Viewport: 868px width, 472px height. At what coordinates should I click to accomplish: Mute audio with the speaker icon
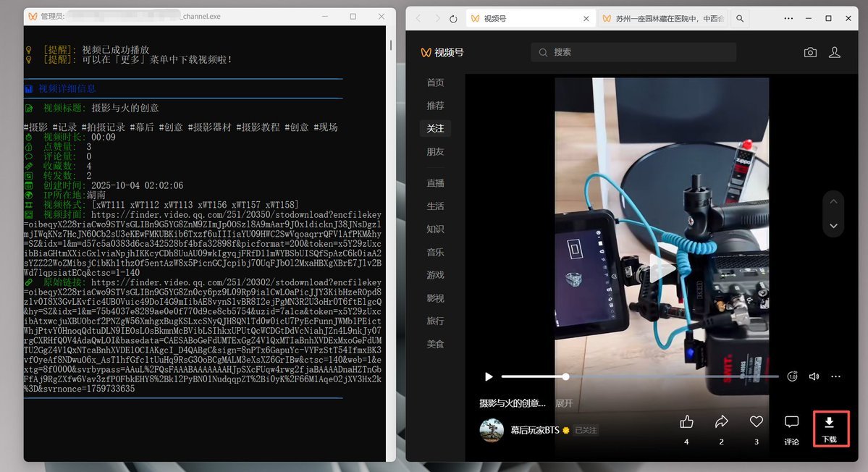(x=814, y=376)
